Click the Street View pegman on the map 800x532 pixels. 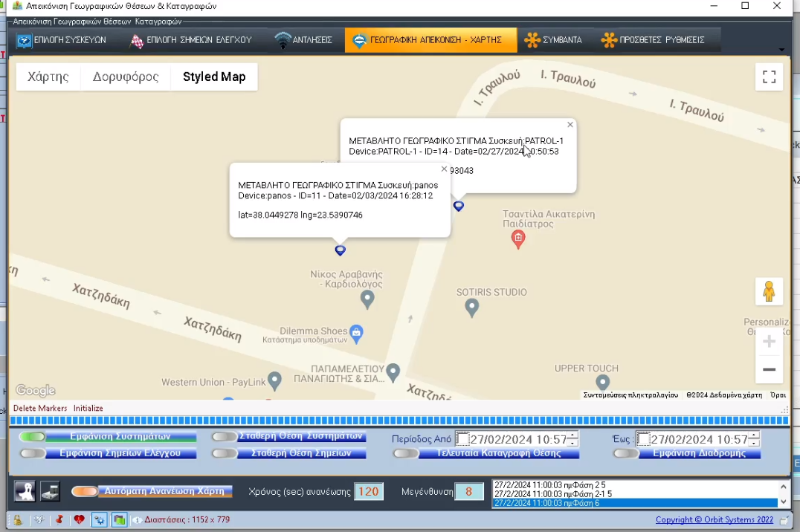click(x=769, y=291)
